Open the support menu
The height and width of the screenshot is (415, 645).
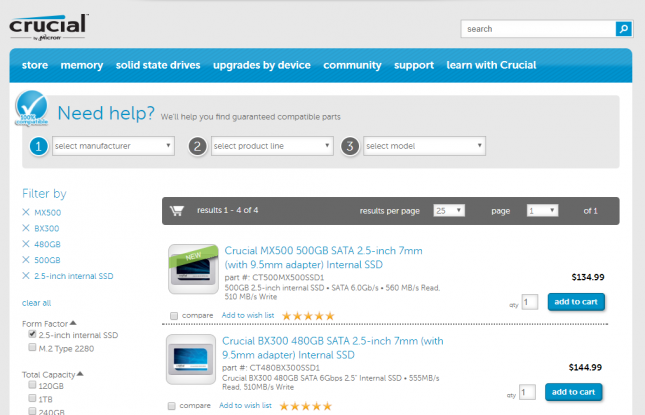point(414,65)
